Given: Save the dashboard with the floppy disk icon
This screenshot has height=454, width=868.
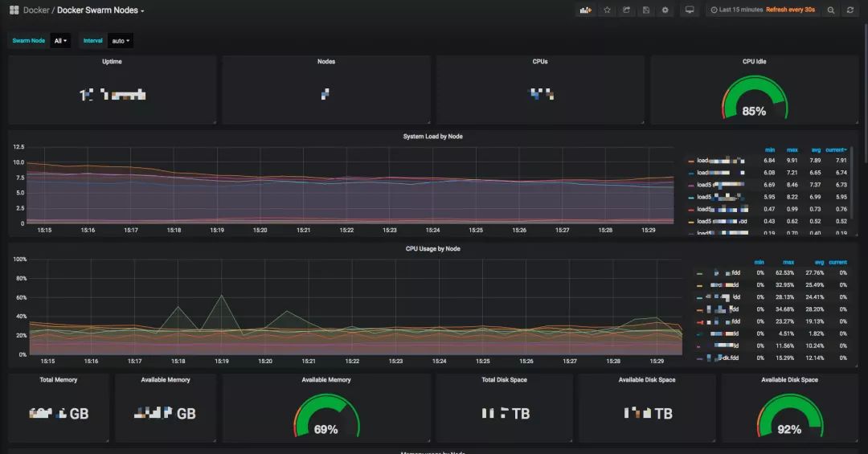Looking at the screenshot, I should (645, 10).
